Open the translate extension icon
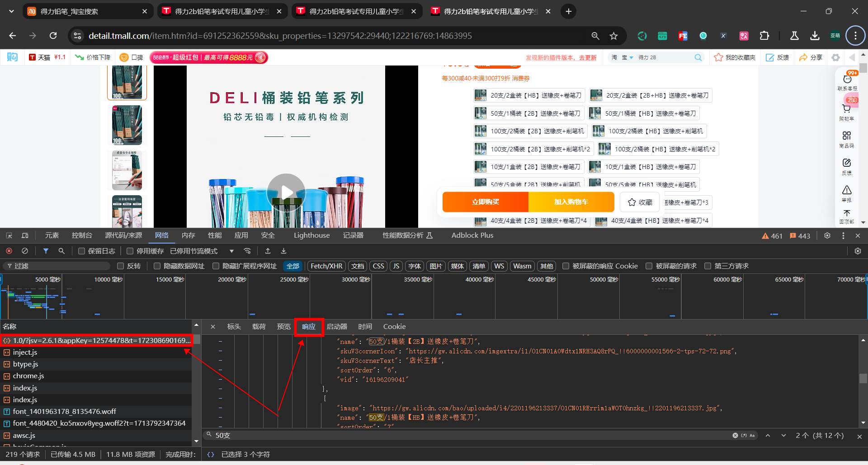 pyautogui.click(x=744, y=36)
